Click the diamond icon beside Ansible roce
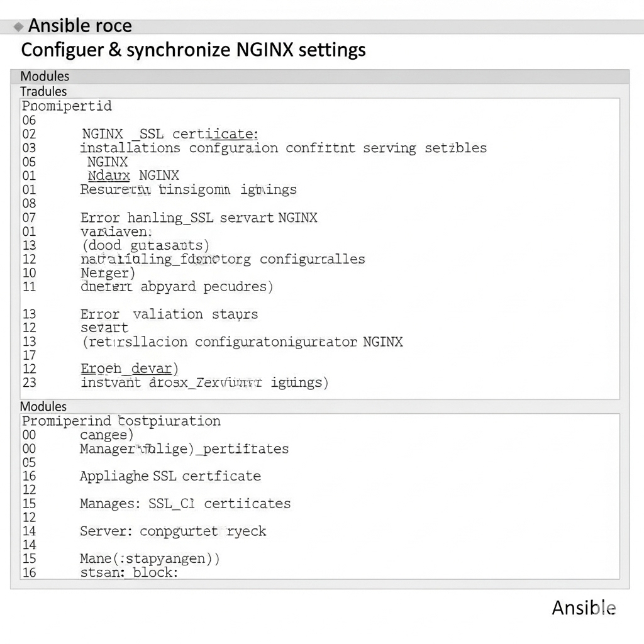Screen dimensions: 644x644 point(19,27)
